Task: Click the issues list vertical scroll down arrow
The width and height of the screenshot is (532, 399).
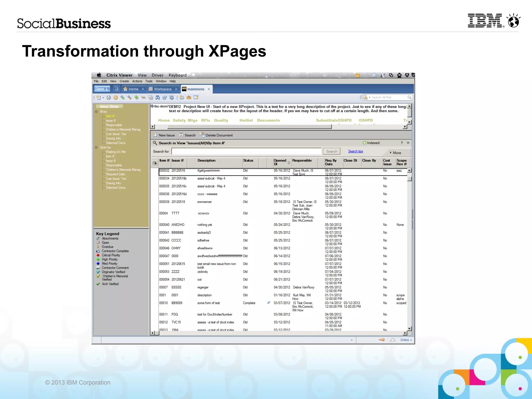Action: tap(409, 329)
